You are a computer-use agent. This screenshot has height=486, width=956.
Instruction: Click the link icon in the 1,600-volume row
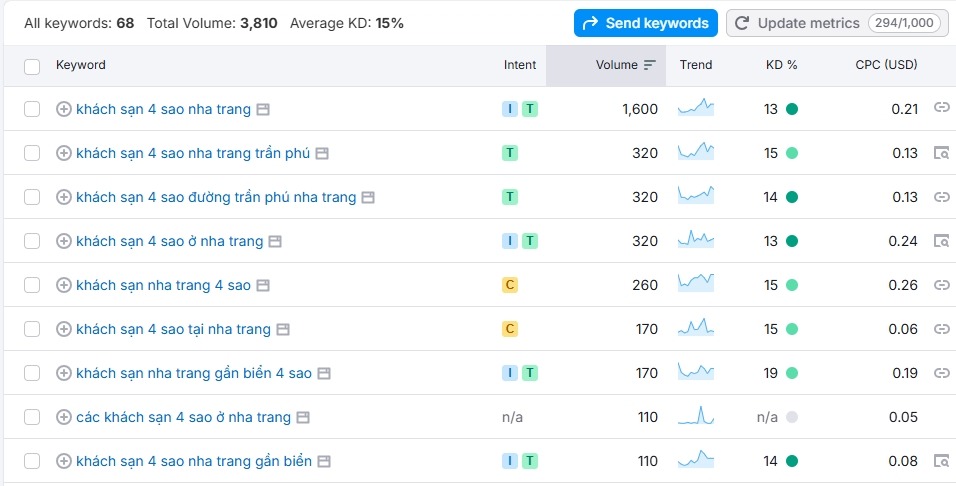click(x=940, y=108)
